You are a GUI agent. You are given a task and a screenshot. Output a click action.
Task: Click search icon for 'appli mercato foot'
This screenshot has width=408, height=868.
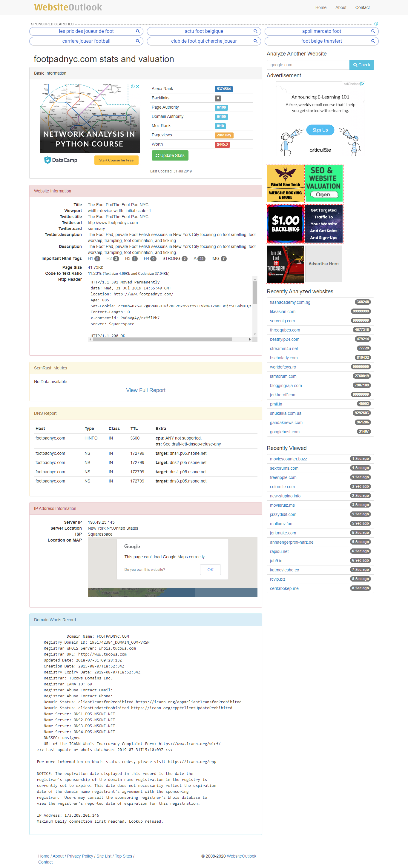[373, 31]
